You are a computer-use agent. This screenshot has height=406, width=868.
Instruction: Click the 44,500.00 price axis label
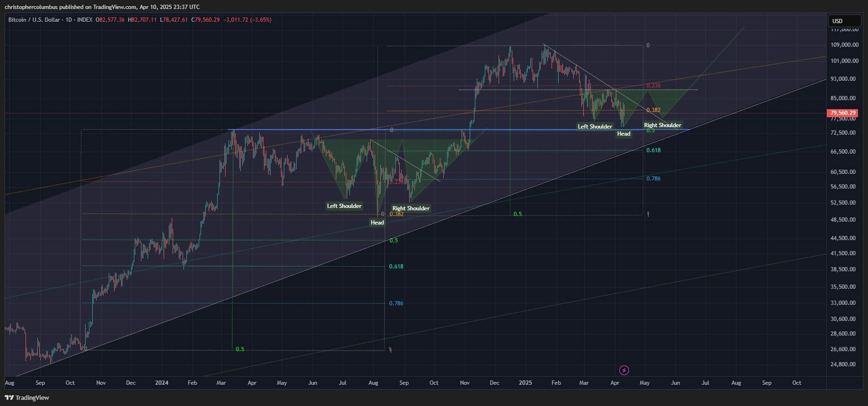pyautogui.click(x=843, y=238)
